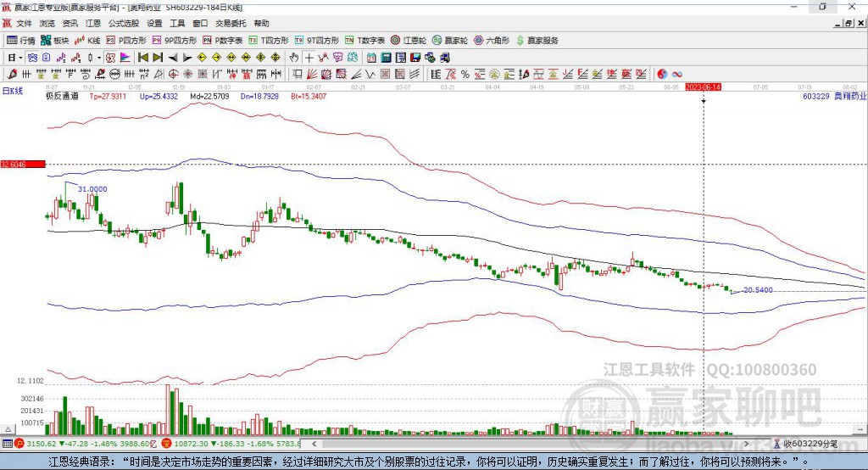
Task: Open the calendar date icon
Action: [x=371, y=58]
